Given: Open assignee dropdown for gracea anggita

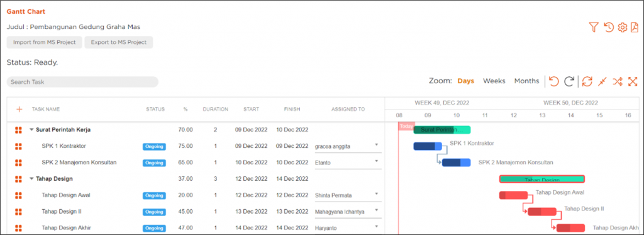Looking at the screenshot, I should (x=376, y=145).
